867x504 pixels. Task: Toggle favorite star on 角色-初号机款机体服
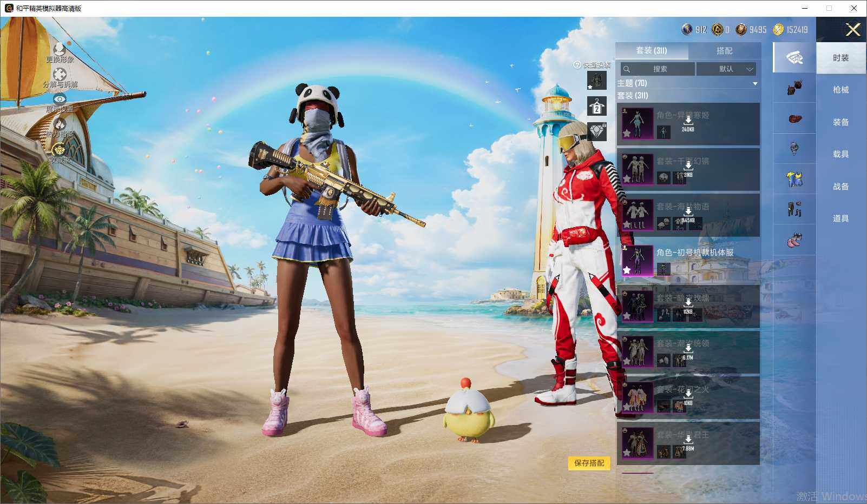[x=627, y=269]
